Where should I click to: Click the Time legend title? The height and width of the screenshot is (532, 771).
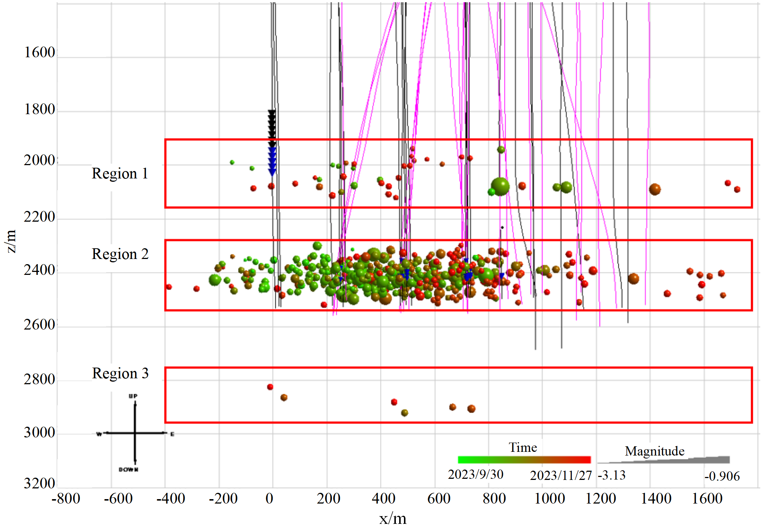[523, 447]
